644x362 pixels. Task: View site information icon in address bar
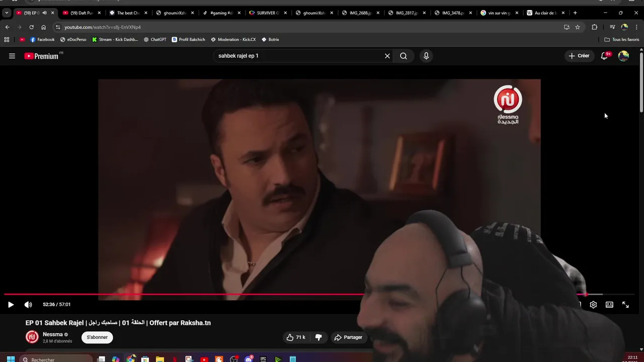click(58, 27)
